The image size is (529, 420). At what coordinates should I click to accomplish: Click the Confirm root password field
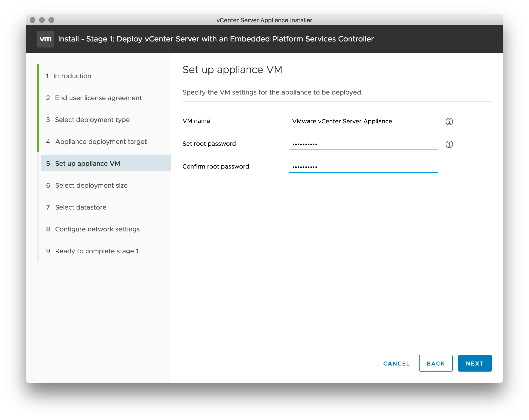(x=363, y=167)
